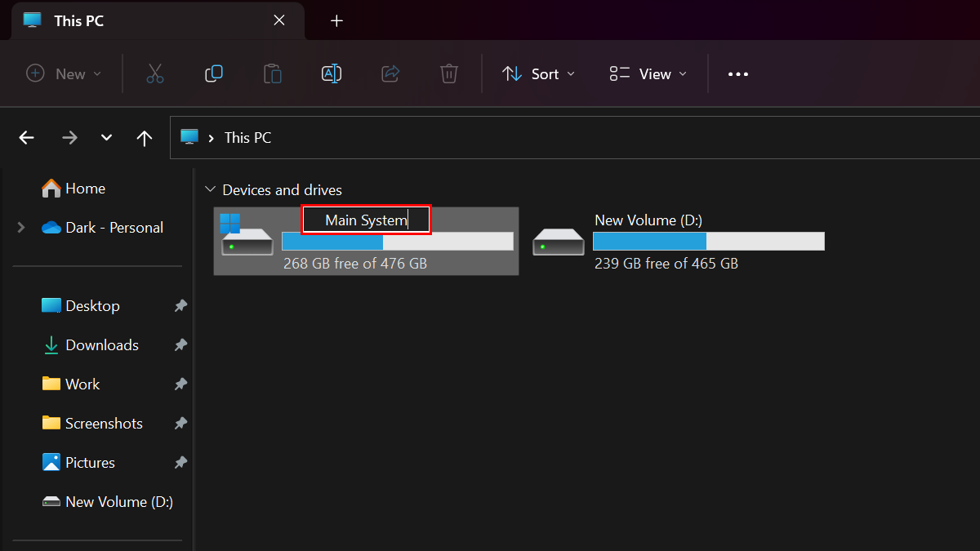Click the Copy icon in toolbar
The width and height of the screenshot is (980, 551).
tap(214, 74)
